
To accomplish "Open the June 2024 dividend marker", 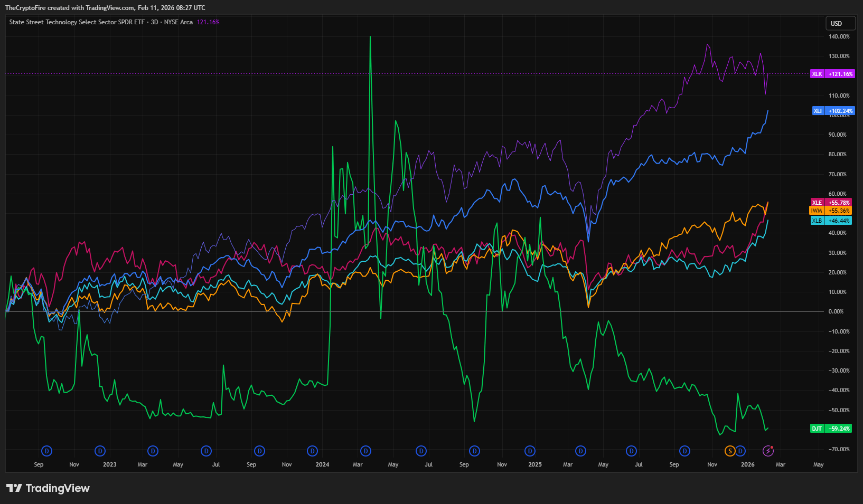I will tap(421, 451).
